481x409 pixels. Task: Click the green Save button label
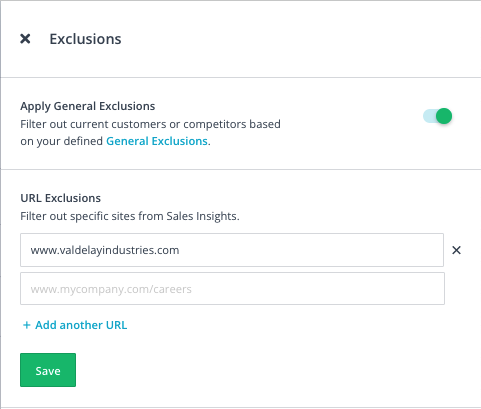coord(48,371)
